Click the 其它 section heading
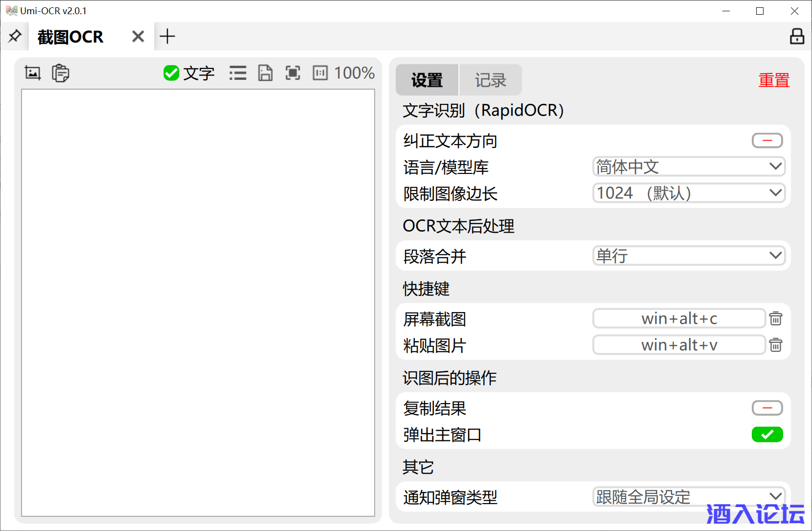Image resolution: width=812 pixels, height=531 pixels. [418, 467]
